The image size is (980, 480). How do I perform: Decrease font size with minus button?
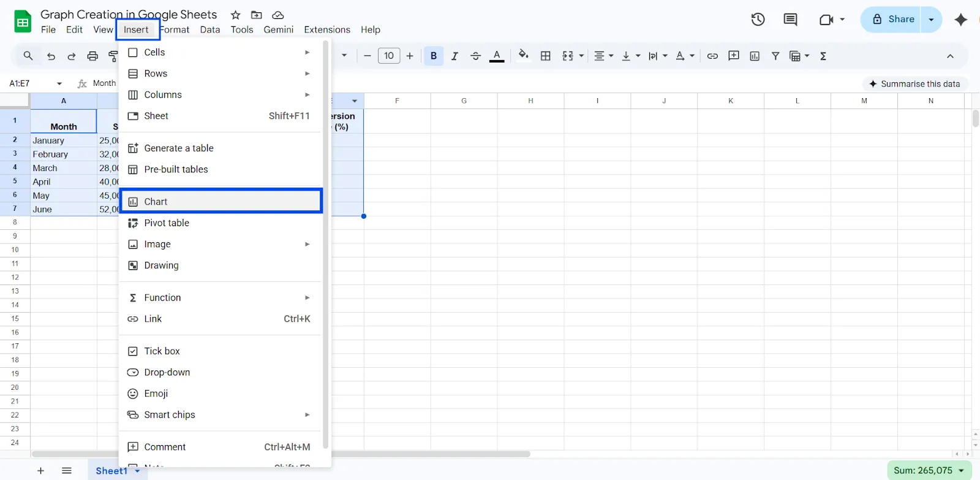pos(367,56)
